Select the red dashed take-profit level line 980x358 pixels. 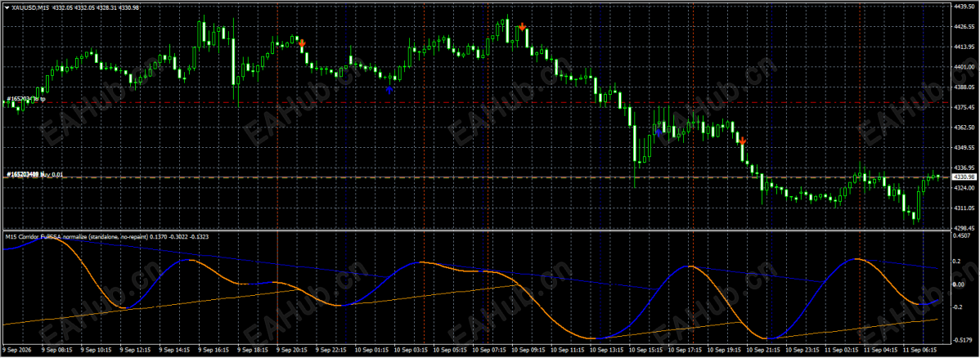475,102
